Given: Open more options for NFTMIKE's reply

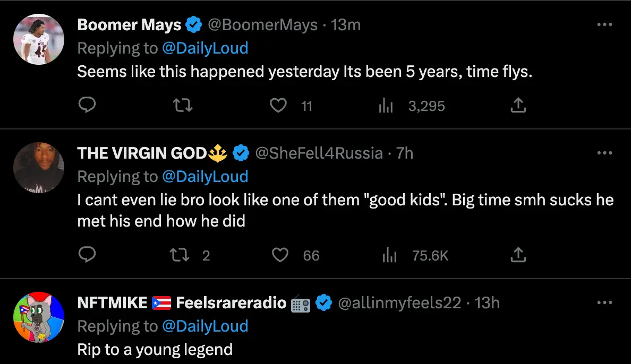Looking at the screenshot, I should [604, 302].
